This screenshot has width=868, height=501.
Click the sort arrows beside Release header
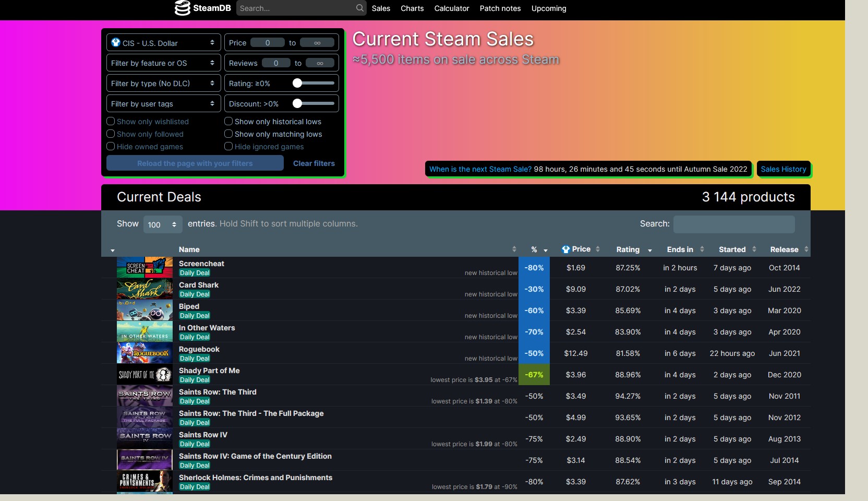806,249
